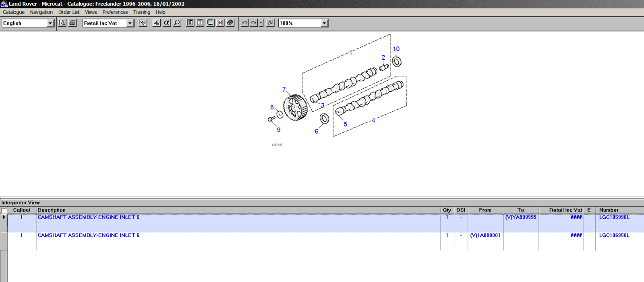The width and height of the screenshot is (644, 282).
Task: Open the 100% zoom level dropdown
Action: pos(324,23)
